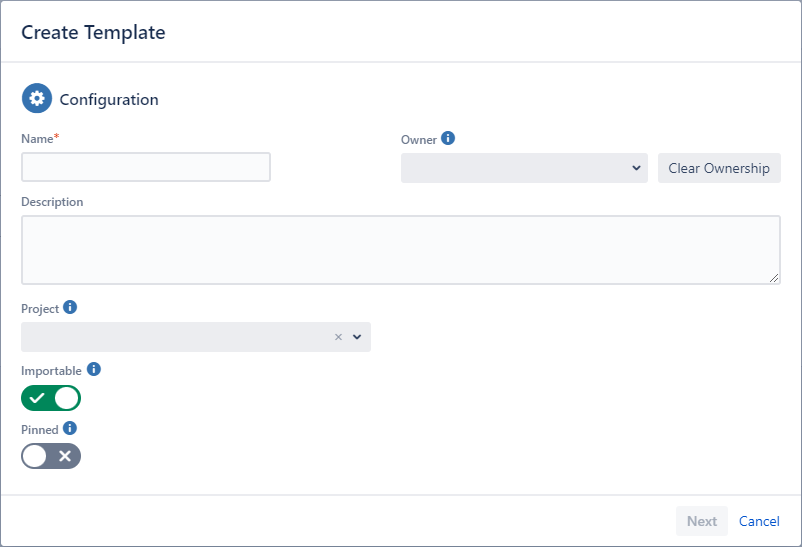Focus the Name text field
802x547 pixels.
tap(146, 167)
